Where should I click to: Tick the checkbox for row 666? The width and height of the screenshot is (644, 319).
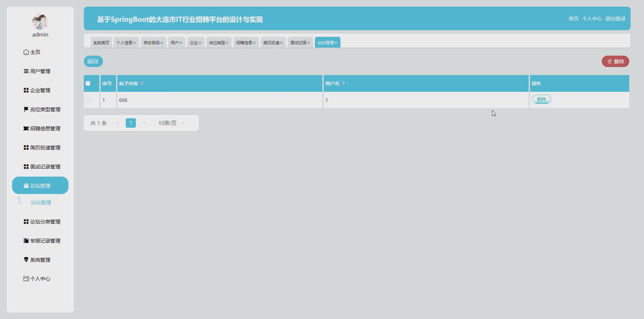tap(88, 100)
